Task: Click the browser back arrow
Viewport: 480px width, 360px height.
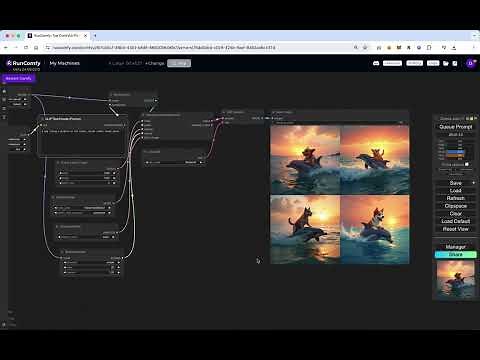Action: (6, 48)
